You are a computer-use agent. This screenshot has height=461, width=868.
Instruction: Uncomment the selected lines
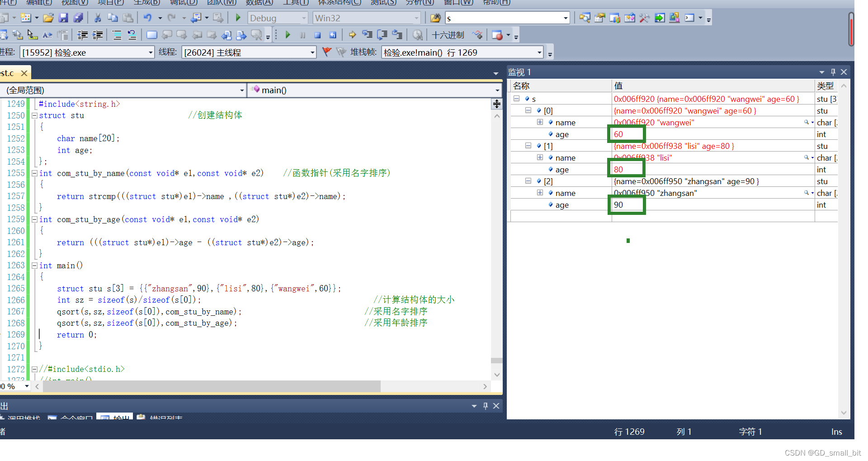(132, 35)
